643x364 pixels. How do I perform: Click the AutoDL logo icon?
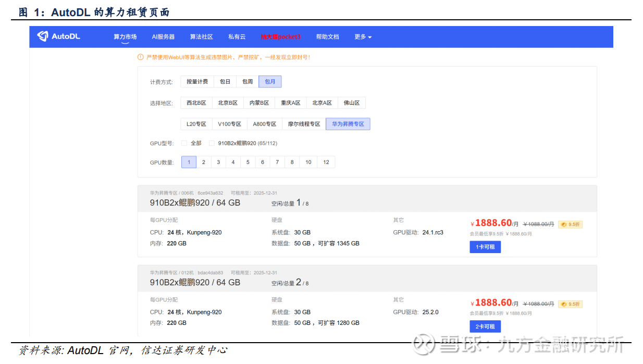[43, 36]
